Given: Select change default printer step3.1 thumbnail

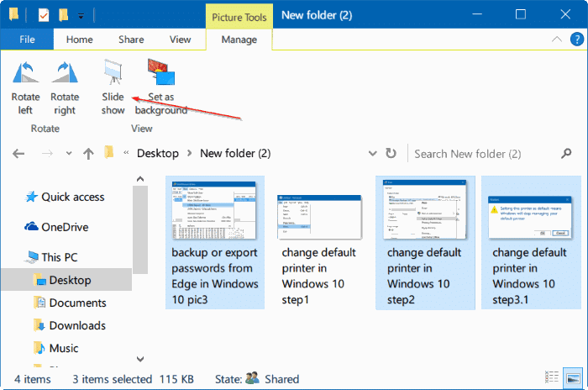Looking at the screenshot, I should coord(530,218).
